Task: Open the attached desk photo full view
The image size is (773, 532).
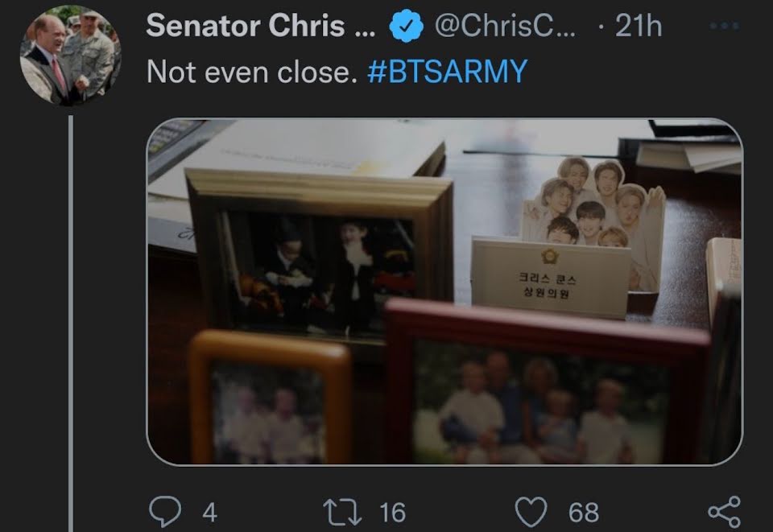Action: (444, 291)
